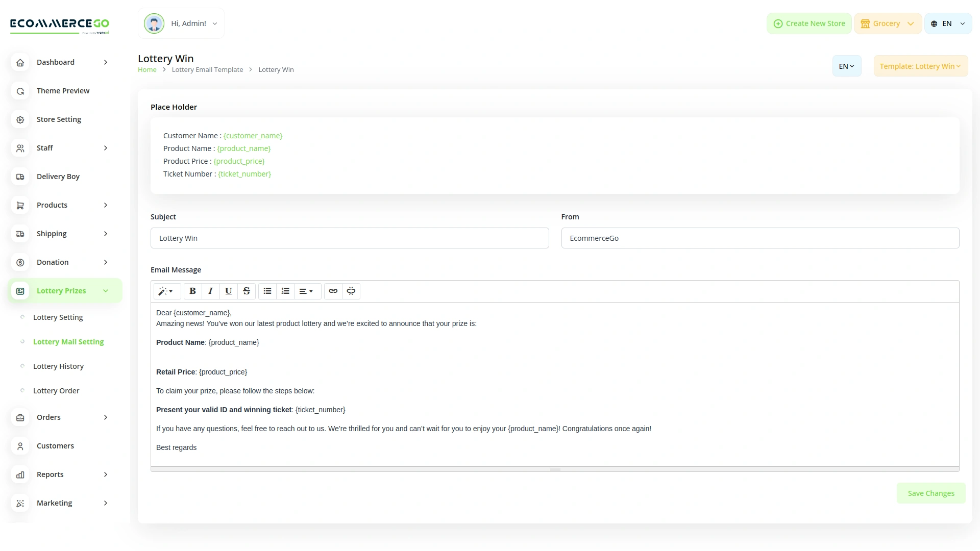Image resolution: width=980 pixels, height=551 pixels.
Task: Click the Home breadcrumb link
Action: tap(147, 70)
